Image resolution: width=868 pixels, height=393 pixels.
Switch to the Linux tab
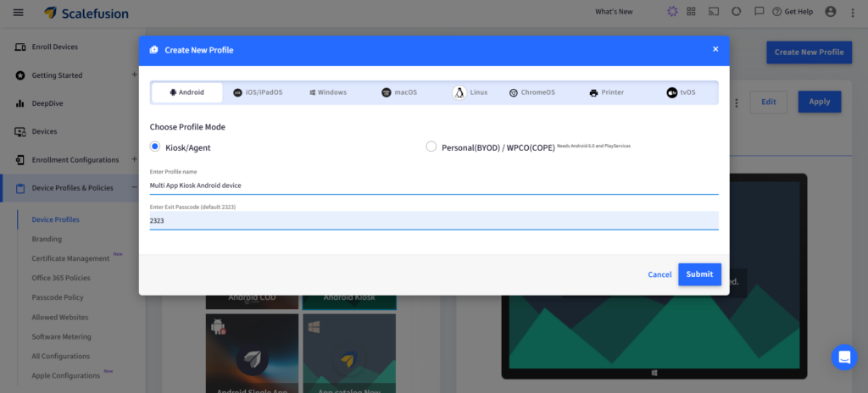470,92
